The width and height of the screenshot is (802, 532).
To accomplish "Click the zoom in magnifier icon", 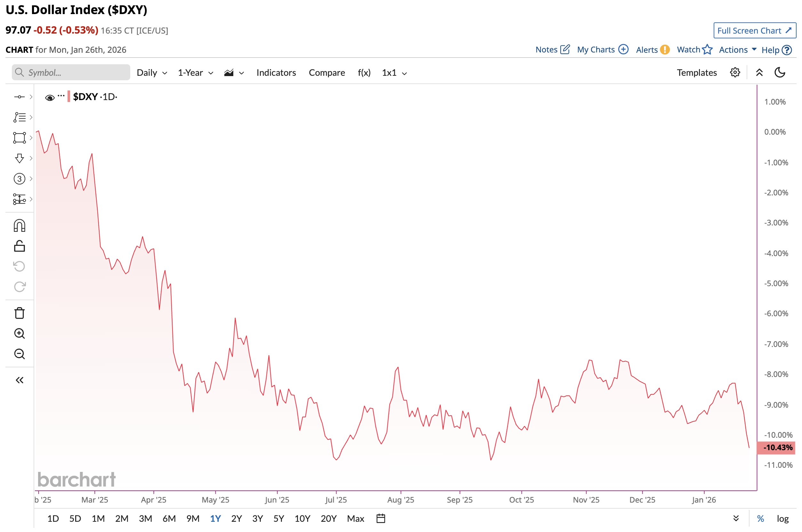I will coord(19,333).
